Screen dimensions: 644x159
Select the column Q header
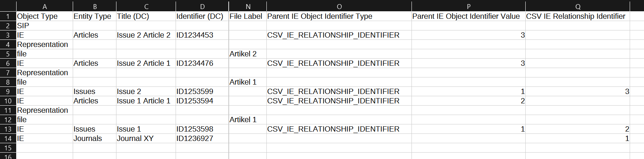pyautogui.click(x=578, y=6)
